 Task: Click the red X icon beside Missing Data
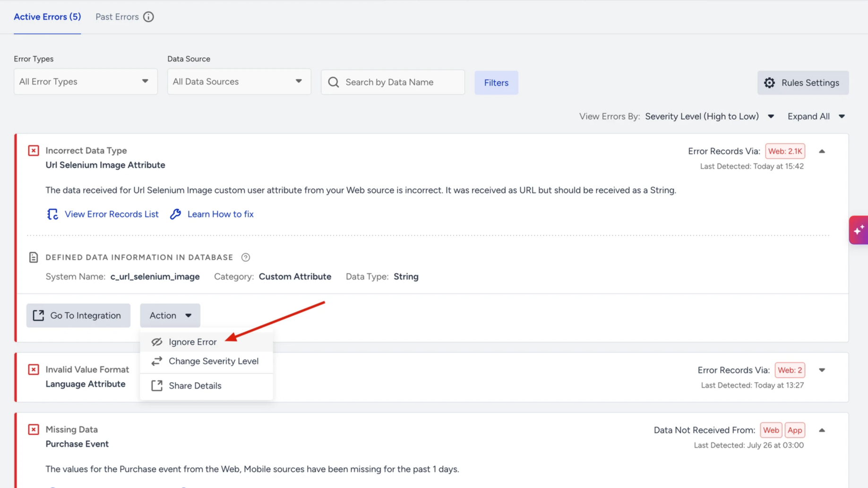pos(34,429)
